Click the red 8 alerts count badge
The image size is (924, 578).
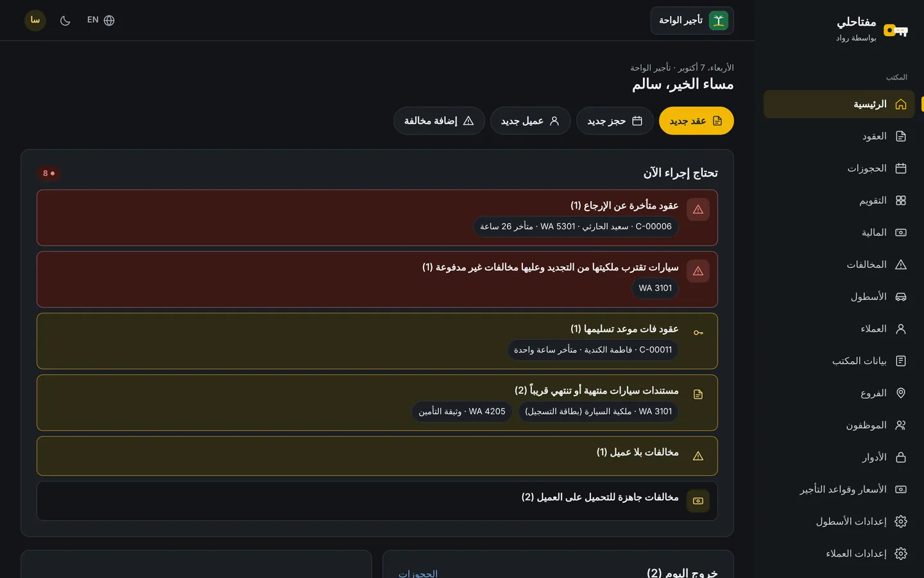[x=49, y=173]
